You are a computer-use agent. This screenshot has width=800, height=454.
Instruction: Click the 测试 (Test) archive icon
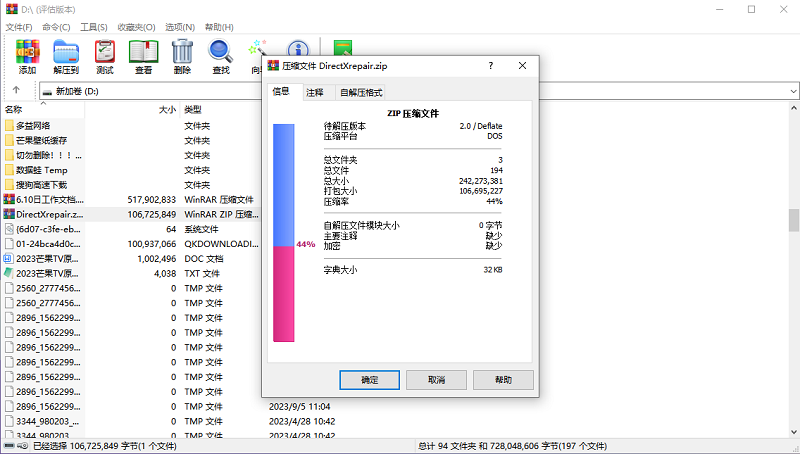pos(105,57)
